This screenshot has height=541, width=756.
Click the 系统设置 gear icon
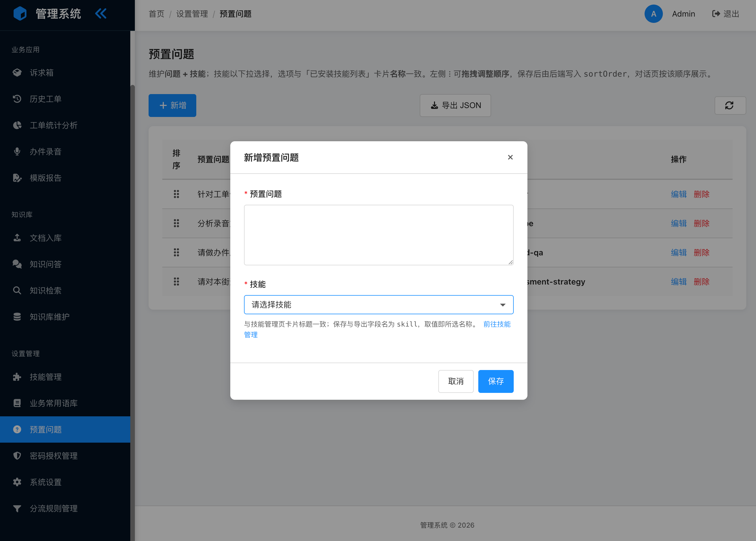click(x=17, y=482)
